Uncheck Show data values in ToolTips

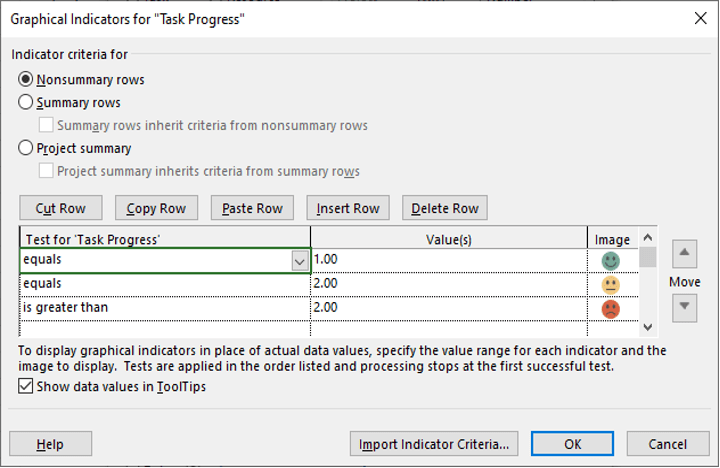coord(26,386)
